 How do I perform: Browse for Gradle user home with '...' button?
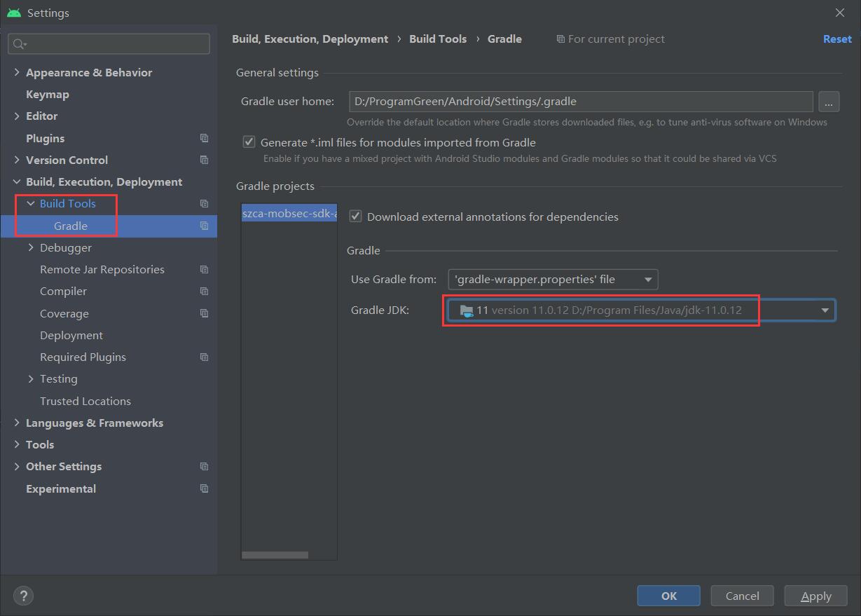click(829, 102)
